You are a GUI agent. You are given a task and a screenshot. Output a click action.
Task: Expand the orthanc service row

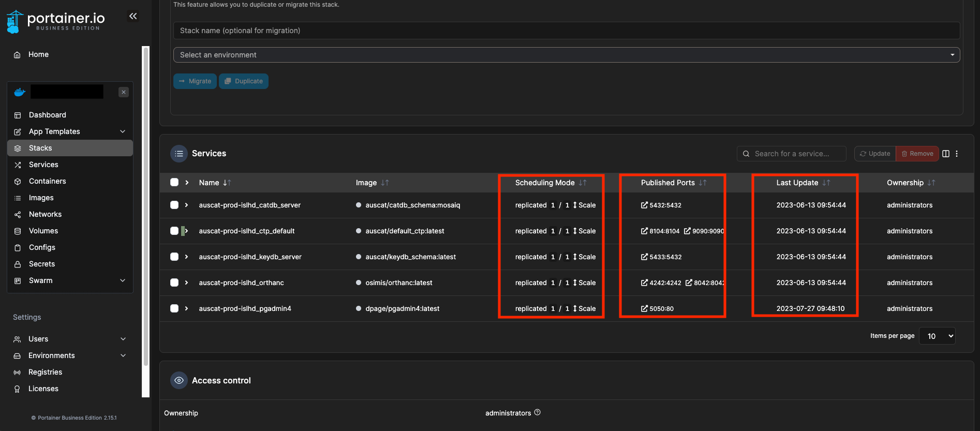click(x=187, y=283)
